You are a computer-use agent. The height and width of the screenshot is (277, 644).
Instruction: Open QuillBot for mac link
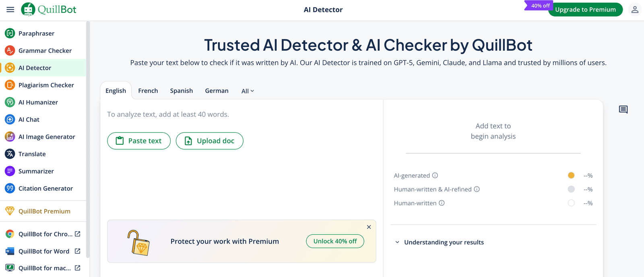click(43, 268)
